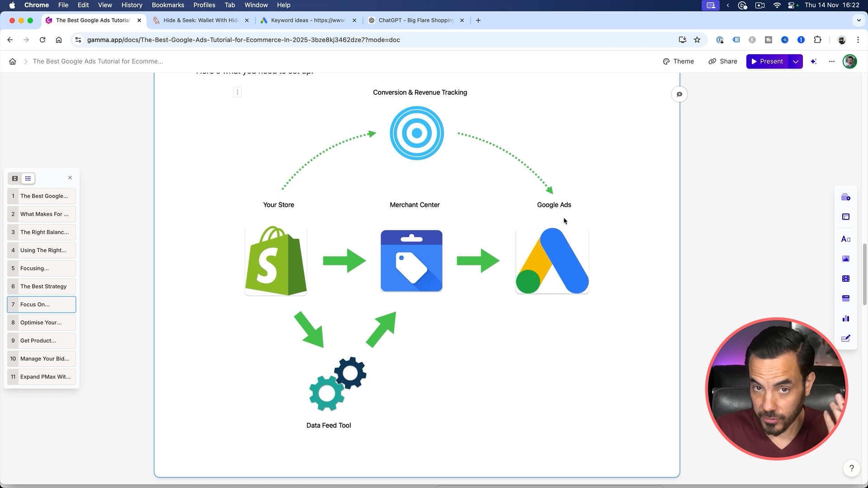Switch outline to list view
Viewport: 868px width, 488px height.
pos(28,178)
